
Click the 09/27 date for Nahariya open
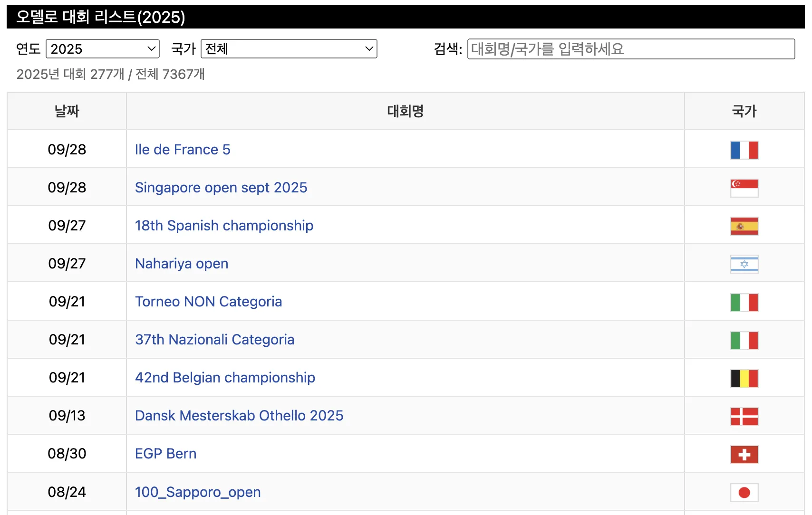point(67,264)
